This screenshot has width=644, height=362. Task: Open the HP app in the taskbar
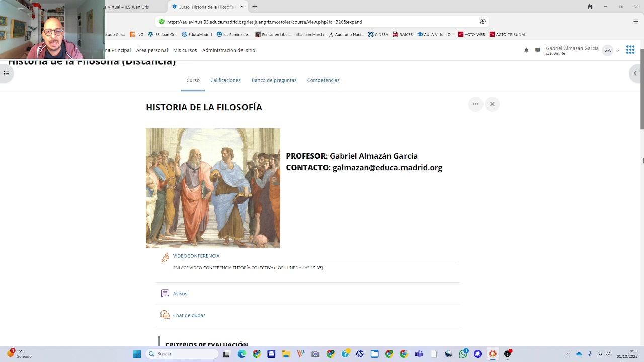360,354
